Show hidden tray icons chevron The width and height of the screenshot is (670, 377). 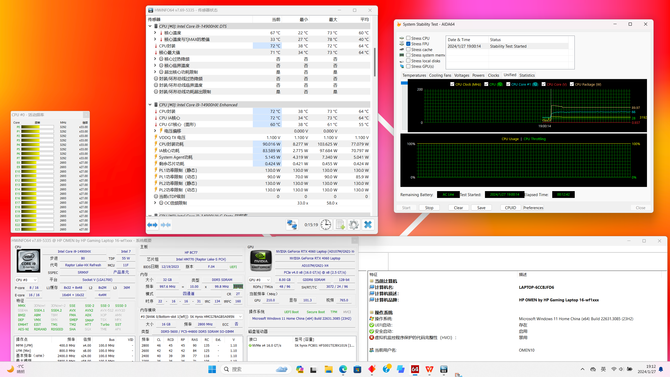[582, 369]
